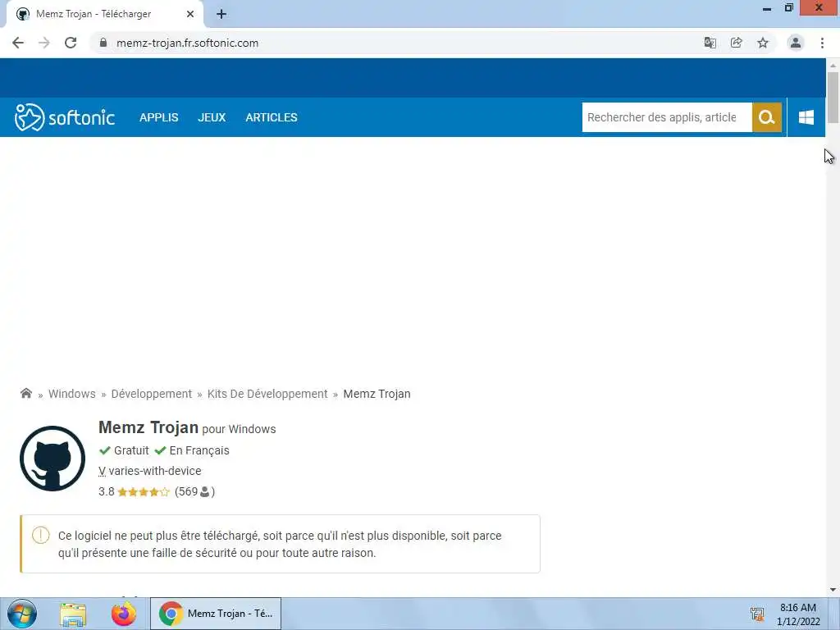840x630 pixels.
Task: Reload the Softonic page
Action: (71, 43)
